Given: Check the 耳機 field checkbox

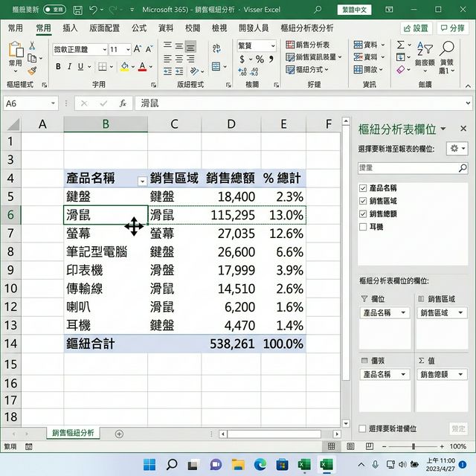Looking at the screenshot, I should coord(363,227).
